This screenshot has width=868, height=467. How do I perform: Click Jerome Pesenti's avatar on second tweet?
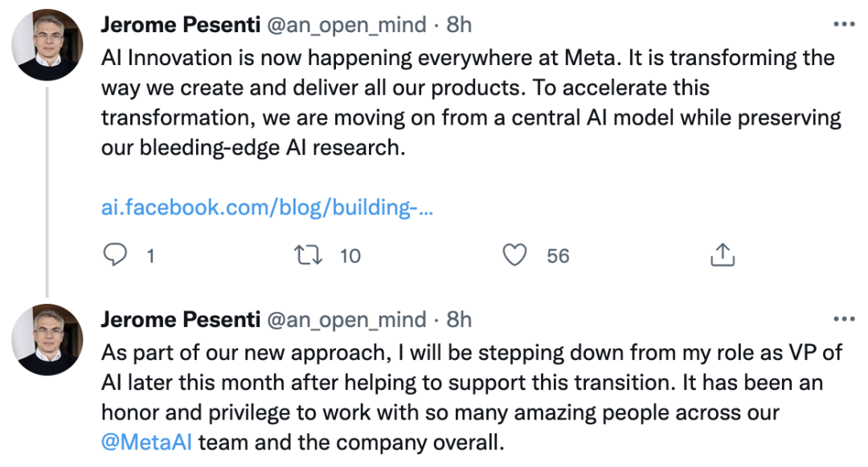tap(49, 339)
